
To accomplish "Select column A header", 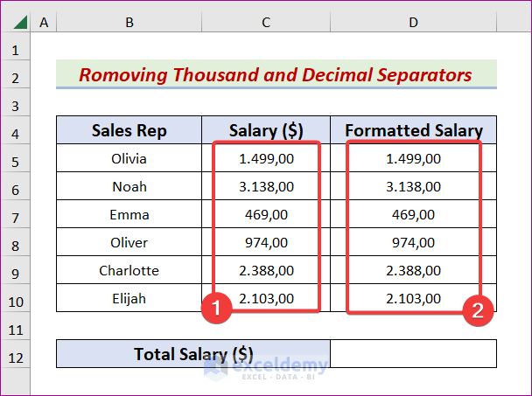I will tap(44, 22).
